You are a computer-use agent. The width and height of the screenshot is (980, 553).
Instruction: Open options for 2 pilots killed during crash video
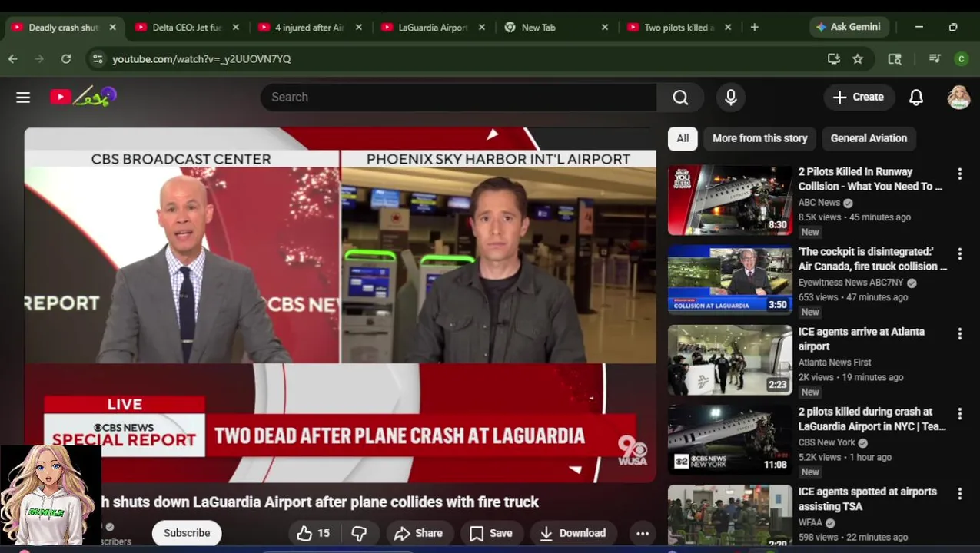tap(959, 414)
